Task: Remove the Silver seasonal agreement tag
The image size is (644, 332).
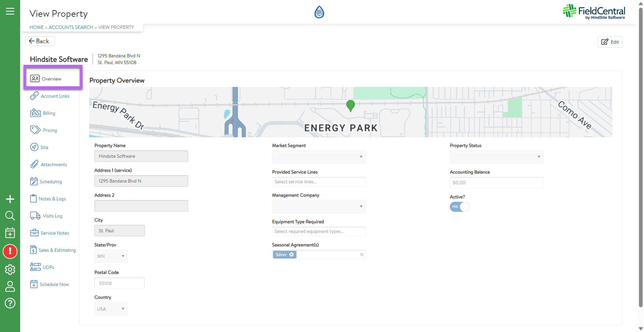Action: point(291,254)
